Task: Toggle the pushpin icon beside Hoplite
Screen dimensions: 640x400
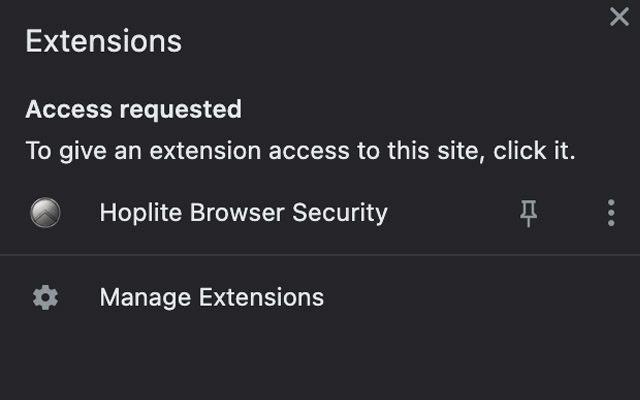Action: 529,212
